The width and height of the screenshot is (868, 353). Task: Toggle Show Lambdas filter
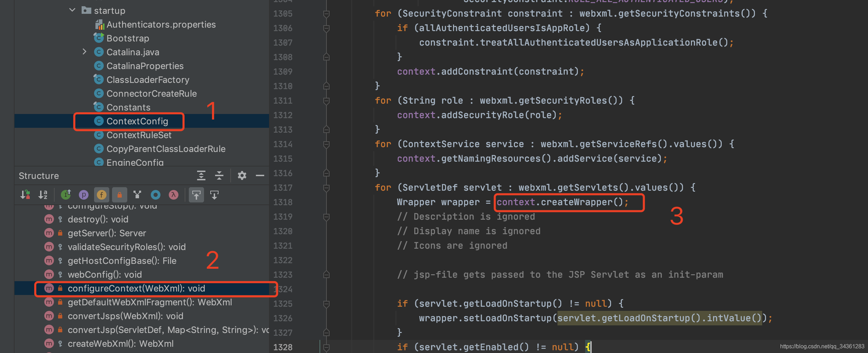click(x=174, y=195)
